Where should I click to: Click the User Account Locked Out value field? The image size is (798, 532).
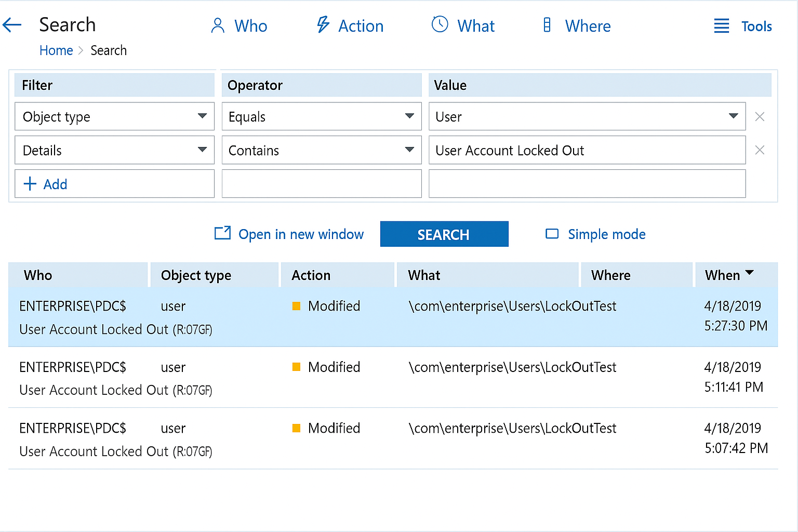point(587,150)
